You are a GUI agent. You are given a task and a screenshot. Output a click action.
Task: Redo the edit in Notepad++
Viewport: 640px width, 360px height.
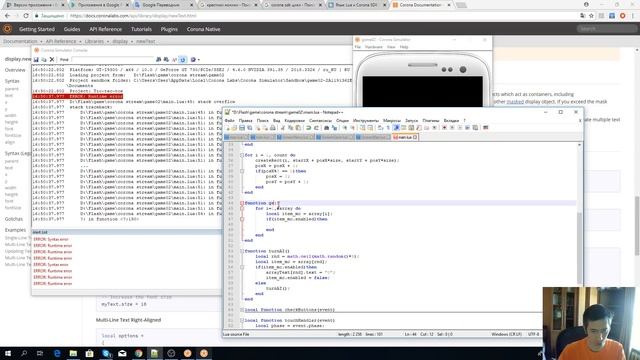pyautogui.click(x=316, y=128)
